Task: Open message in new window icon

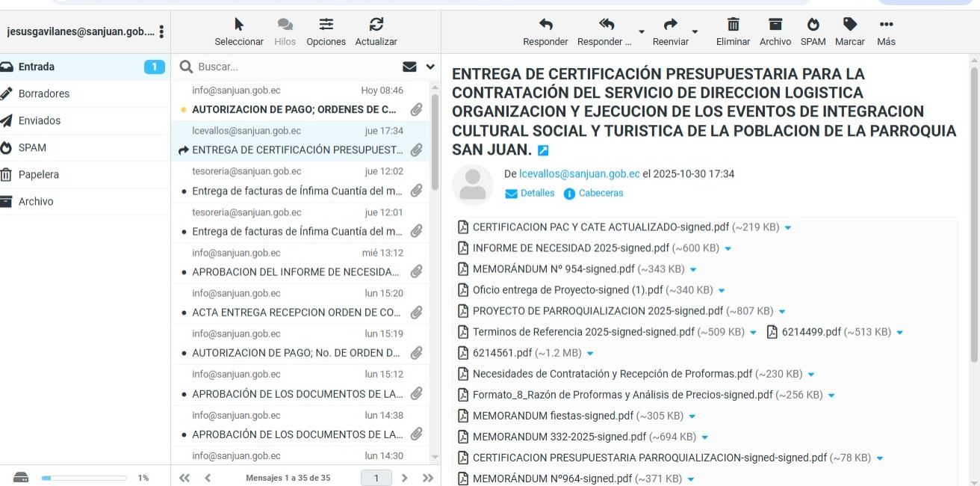Action: click(x=543, y=150)
